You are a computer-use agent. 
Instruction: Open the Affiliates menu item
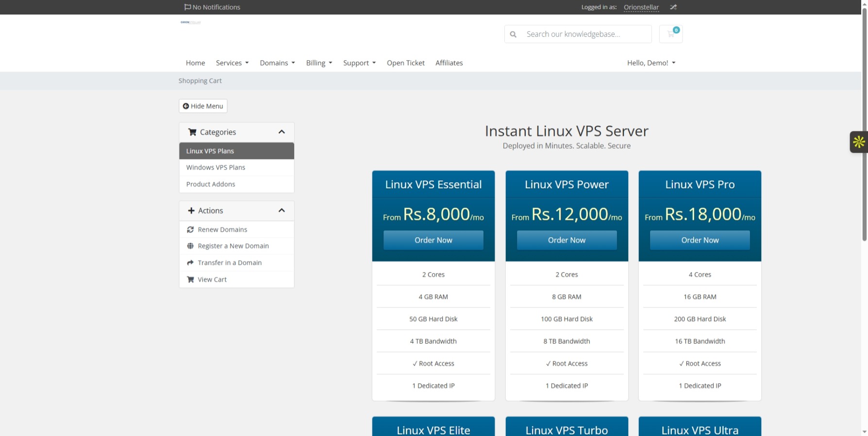point(449,63)
